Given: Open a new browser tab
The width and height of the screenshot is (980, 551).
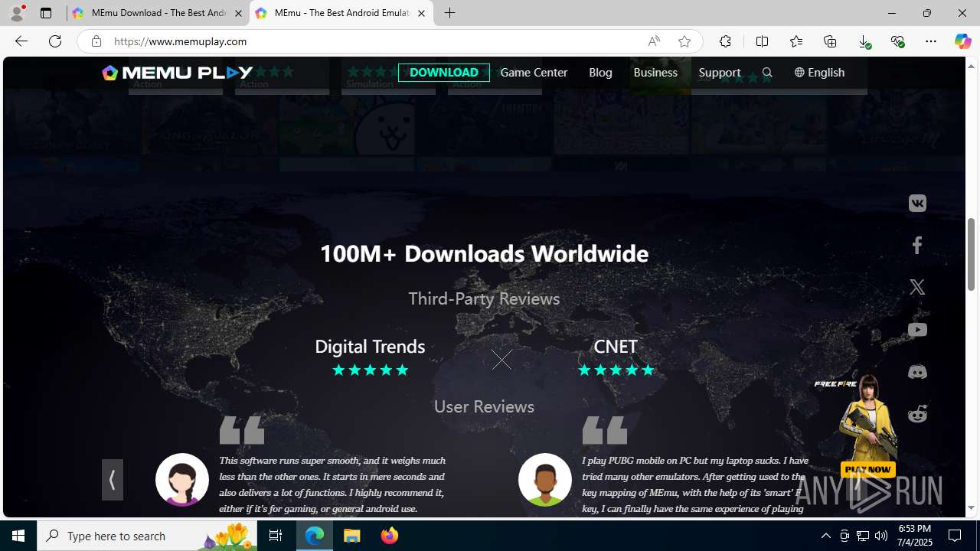Looking at the screenshot, I should [x=450, y=13].
